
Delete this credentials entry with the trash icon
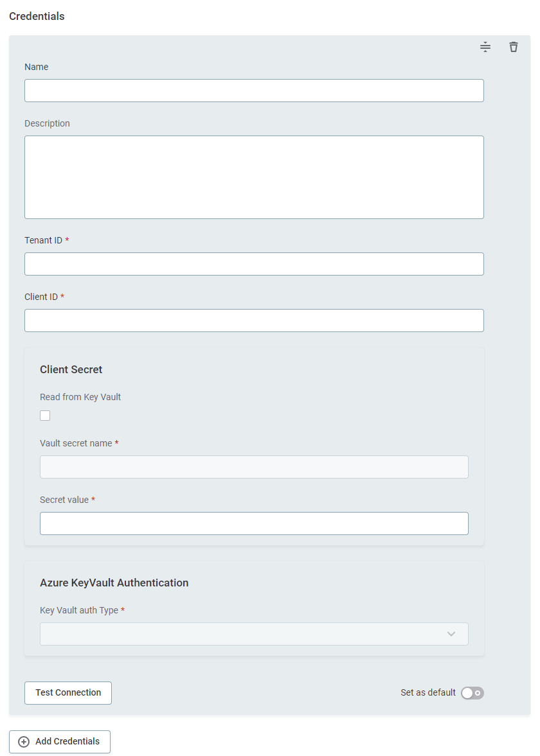click(x=513, y=47)
